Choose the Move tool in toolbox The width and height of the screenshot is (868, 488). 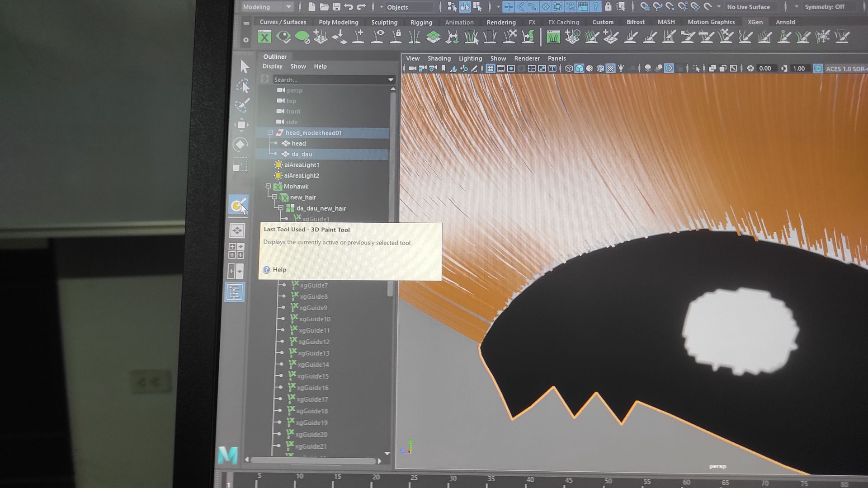point(241,125)
